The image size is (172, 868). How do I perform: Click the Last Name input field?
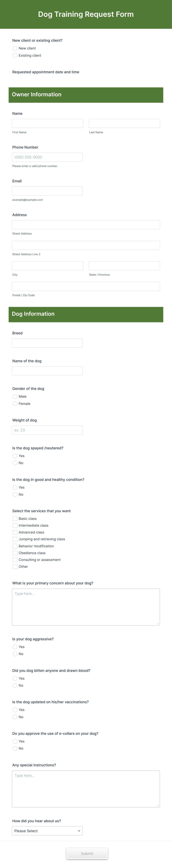(x=124, y=123)
